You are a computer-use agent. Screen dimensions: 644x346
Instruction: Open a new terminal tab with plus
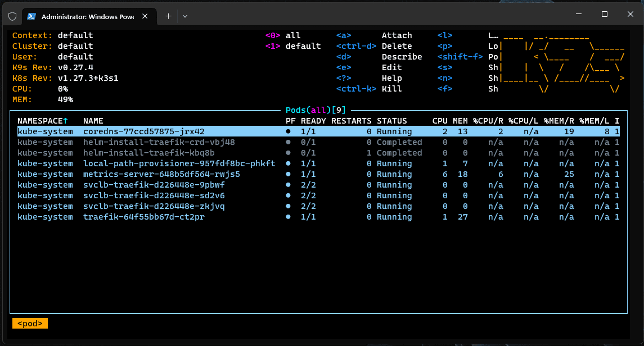[168, 16]
